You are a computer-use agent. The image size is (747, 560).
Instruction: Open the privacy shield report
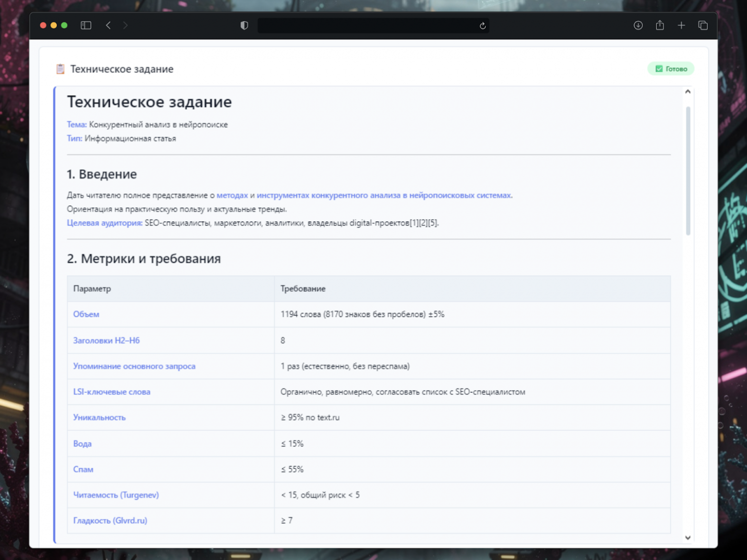244,25
